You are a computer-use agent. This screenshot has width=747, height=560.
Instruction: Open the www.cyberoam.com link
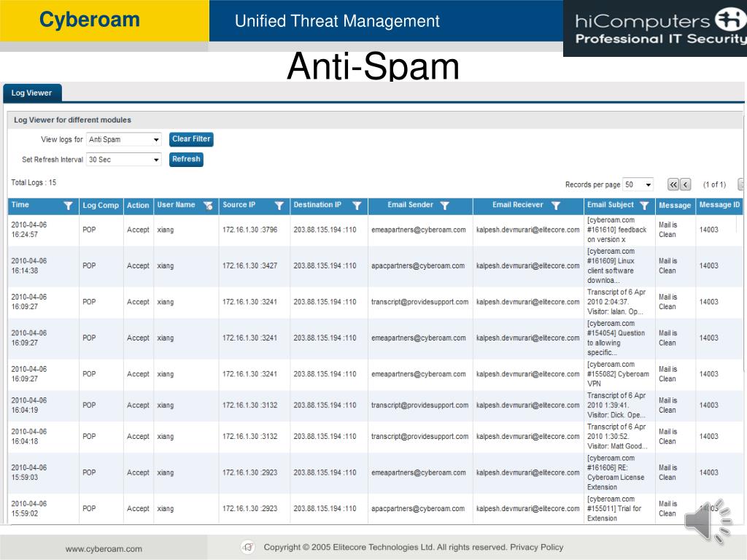[104, 548]
